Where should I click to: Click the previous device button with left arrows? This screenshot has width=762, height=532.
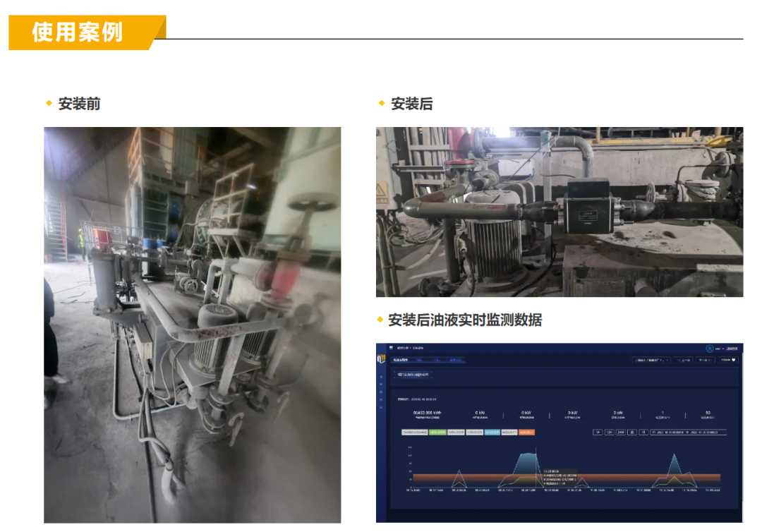pos(683,360)
